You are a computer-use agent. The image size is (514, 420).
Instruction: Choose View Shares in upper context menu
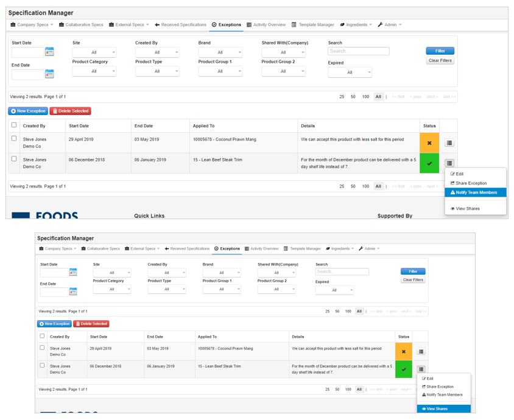pos(475,208)
